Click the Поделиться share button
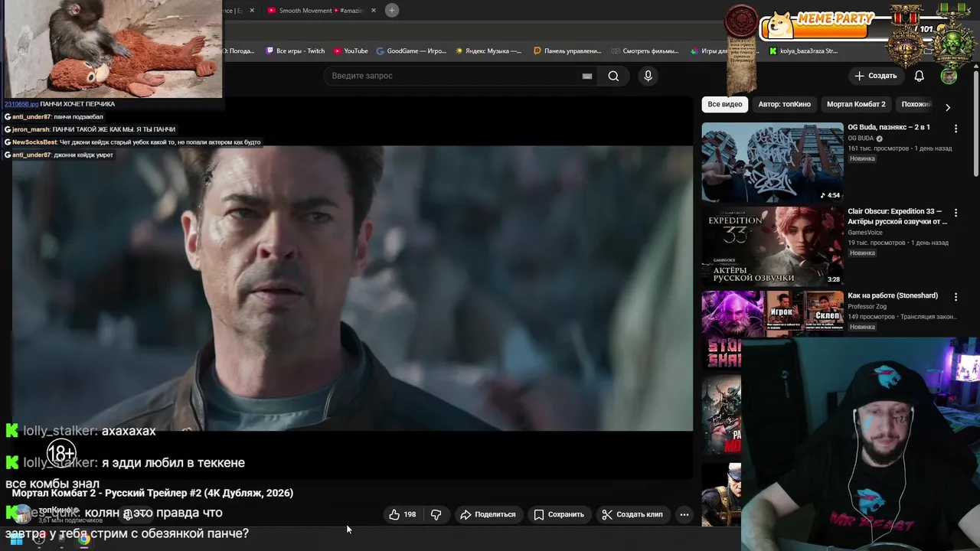980x551 pixels. point(488,514)
